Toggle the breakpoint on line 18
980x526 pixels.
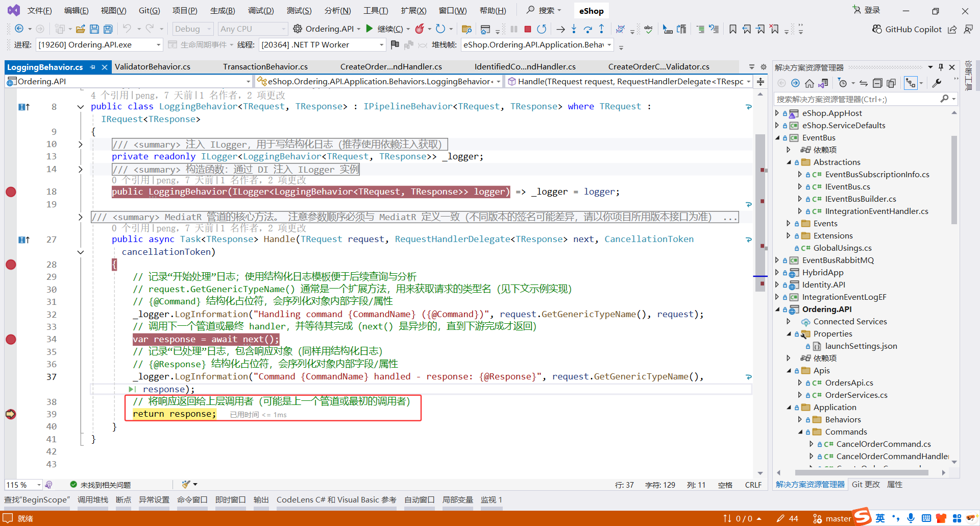[x=11, y=192]
